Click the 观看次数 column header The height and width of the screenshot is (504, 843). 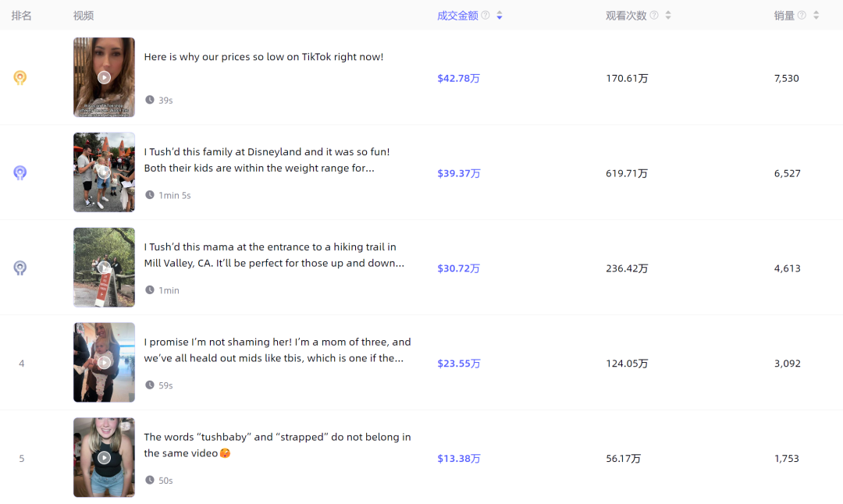626,16
